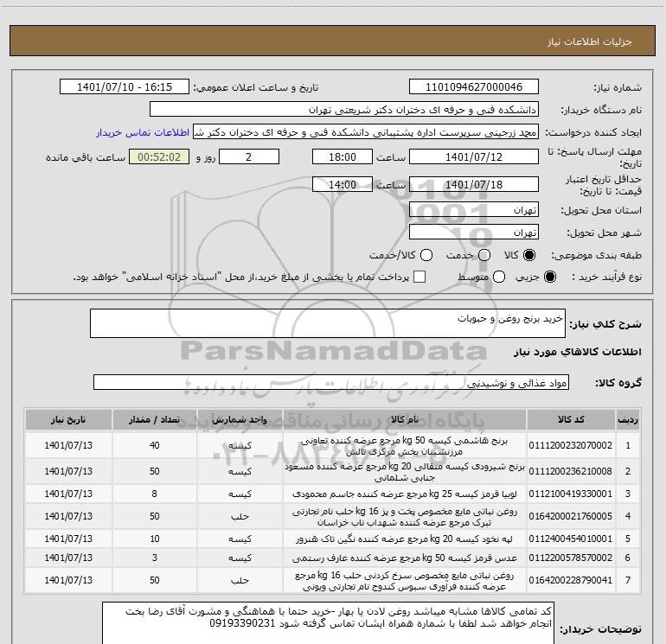Click the نام کالا column header

pyautogui.click(x=405, y=419)
